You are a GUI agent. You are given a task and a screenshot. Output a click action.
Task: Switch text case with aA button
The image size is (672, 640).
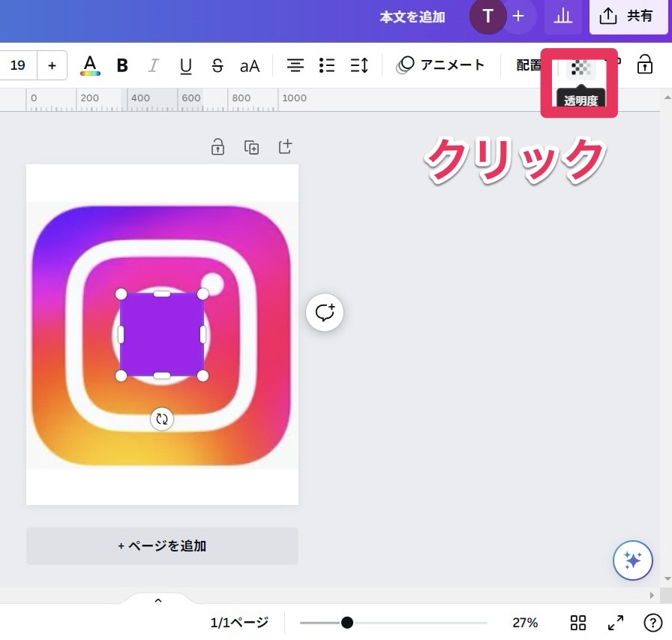(249, 65)
